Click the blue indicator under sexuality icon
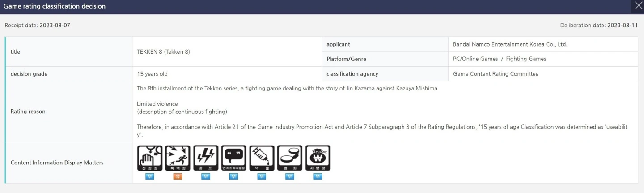Image resolution: width=644 pixels, height=193 pixels. [x=150, y=176]
